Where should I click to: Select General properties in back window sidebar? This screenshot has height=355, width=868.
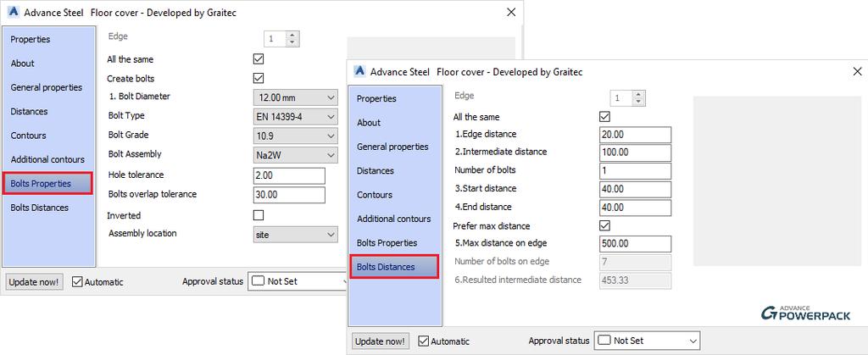click(x=47, y=87)
